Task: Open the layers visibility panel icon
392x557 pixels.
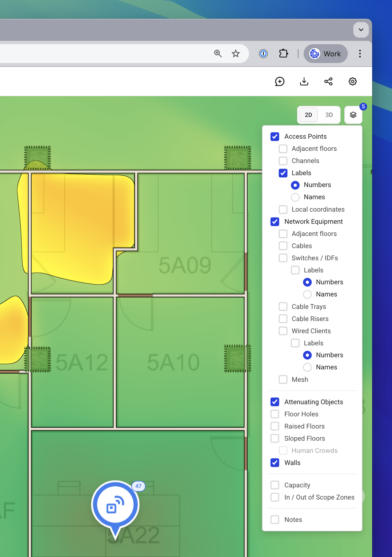Action: pos(353,115)
